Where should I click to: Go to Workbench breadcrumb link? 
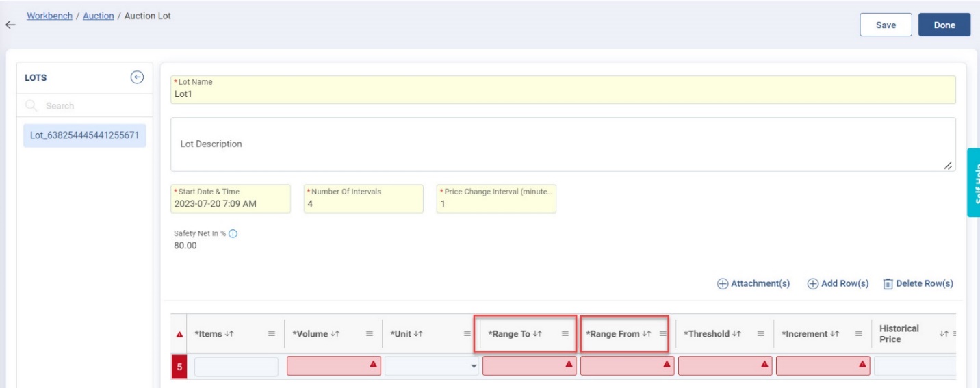click(x=49, y=16)
